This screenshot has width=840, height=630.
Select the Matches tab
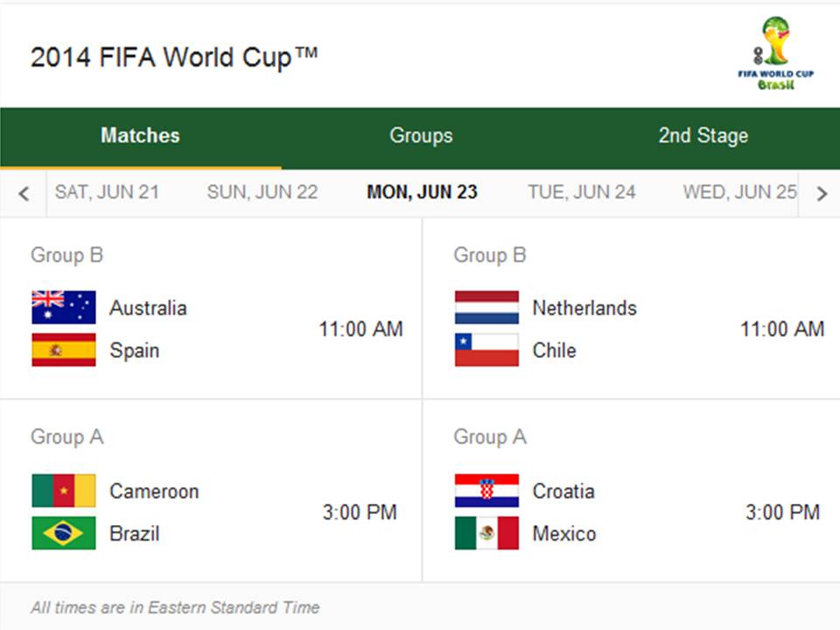140,136
